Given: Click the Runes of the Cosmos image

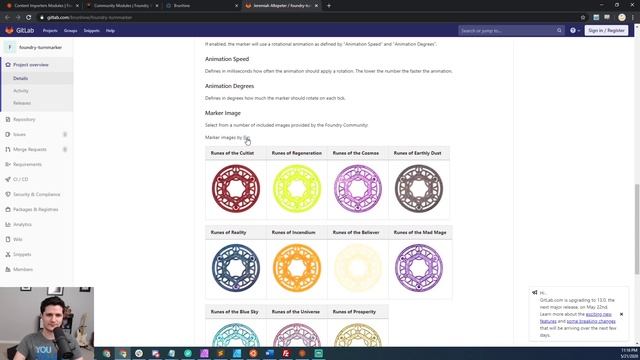Looking at the screenshot, I should click(358, 189).
